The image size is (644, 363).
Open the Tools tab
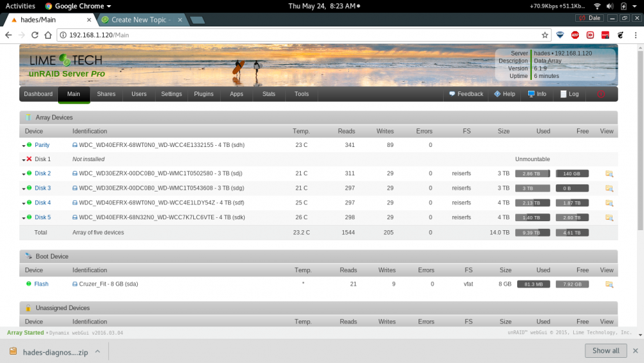(x=301, y=94)
